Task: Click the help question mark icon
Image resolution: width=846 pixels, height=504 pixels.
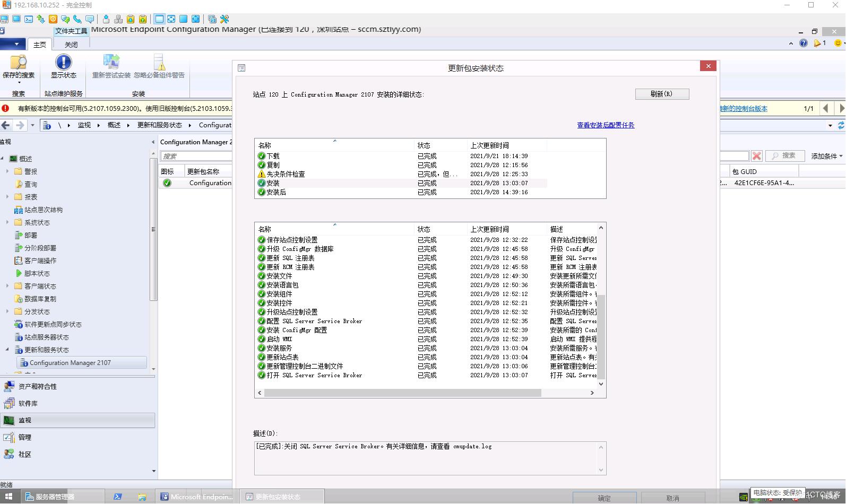Action: coord(804,43)
